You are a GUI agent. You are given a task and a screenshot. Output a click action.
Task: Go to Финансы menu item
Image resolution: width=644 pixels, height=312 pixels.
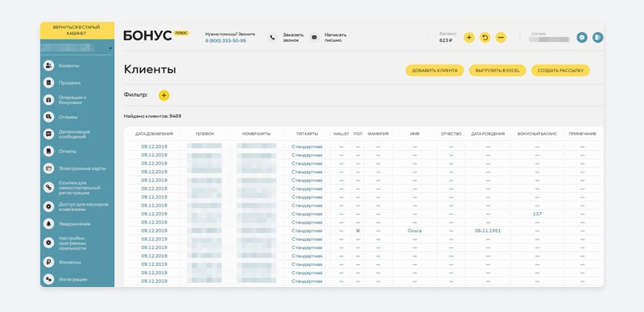pos(69,262)
